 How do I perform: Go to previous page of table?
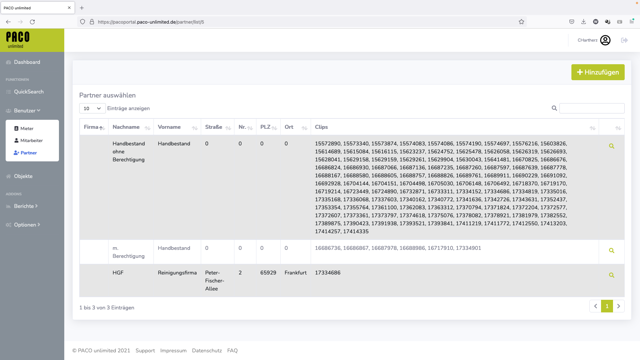pos(596,306)
